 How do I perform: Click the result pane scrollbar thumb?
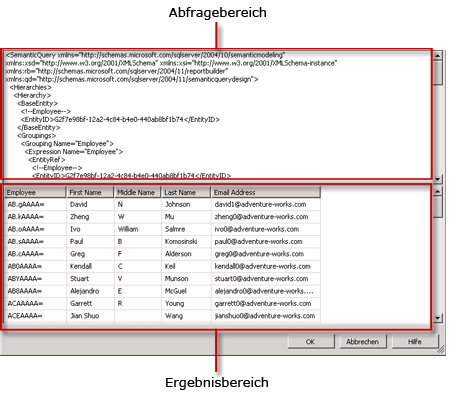pos(438,207)
